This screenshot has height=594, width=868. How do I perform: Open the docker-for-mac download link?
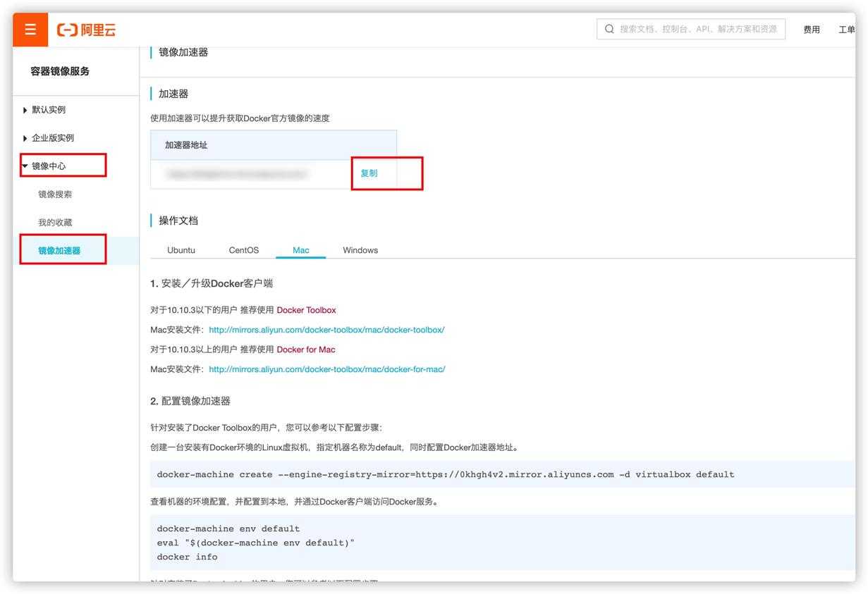327,369
